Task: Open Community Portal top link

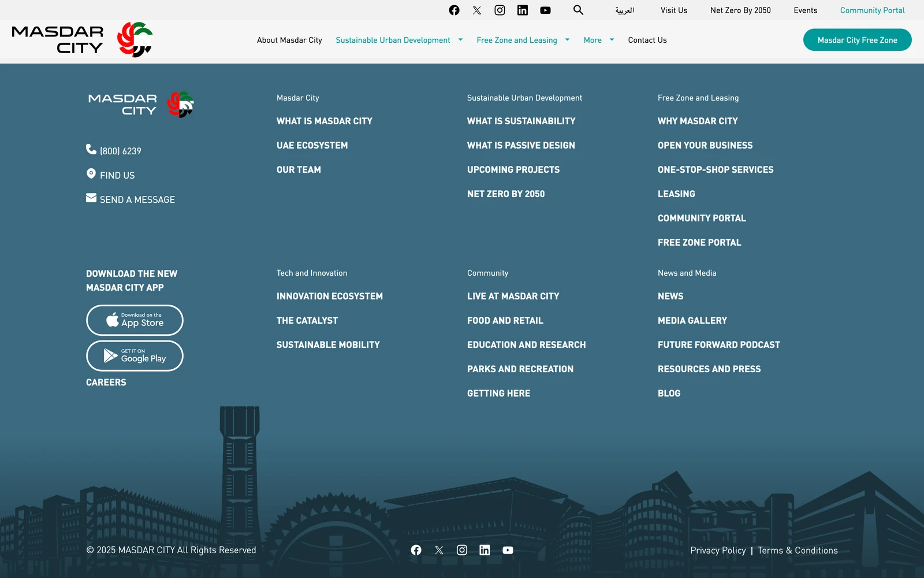Action: [x=872, y=10]
